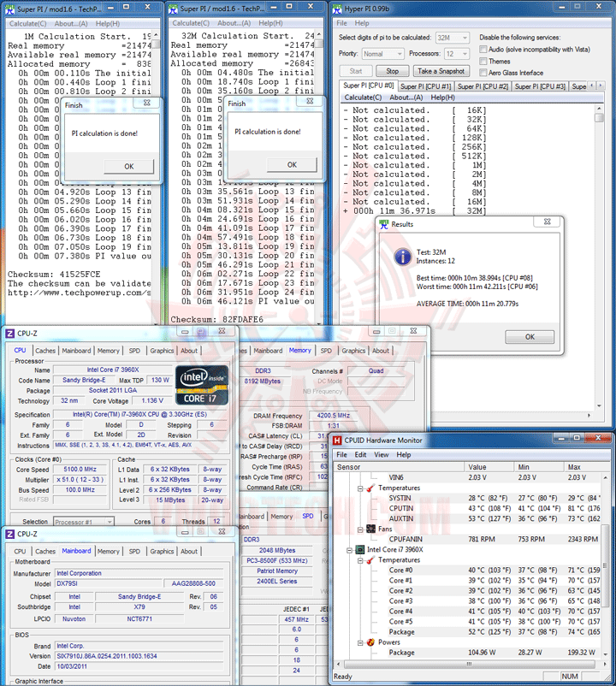Click the upper Temperatures thermometer icon
Viewport: 616px width, 686px height.
pyautogui.click(x=370, y=488)
